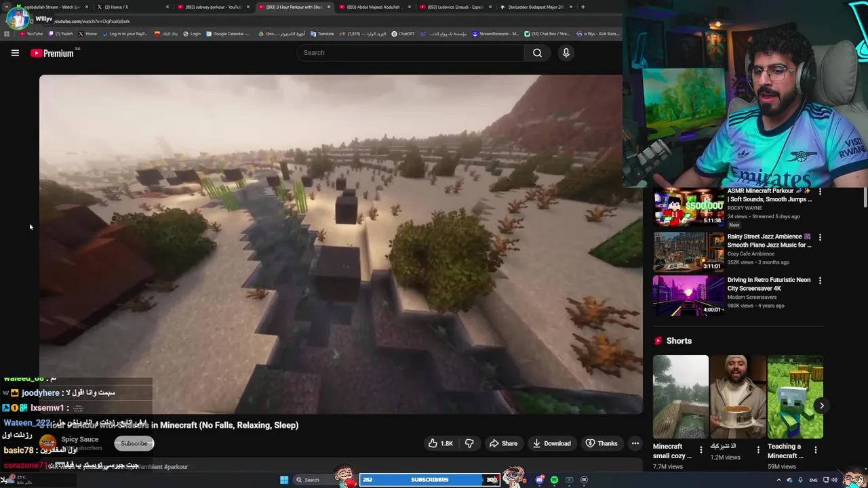Open the YouTube guide hamburger menu
Screen dimensions: 868x488
coord(15,53)
